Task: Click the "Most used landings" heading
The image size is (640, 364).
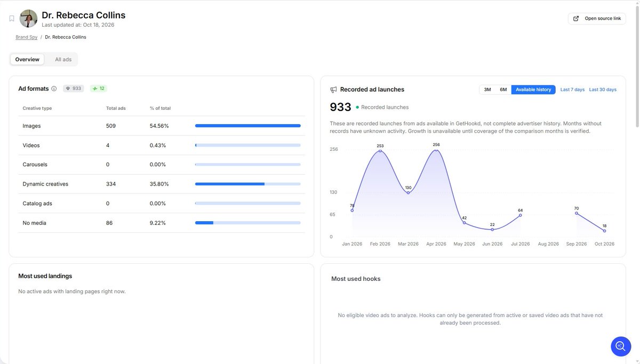Action: pos(45,276)
